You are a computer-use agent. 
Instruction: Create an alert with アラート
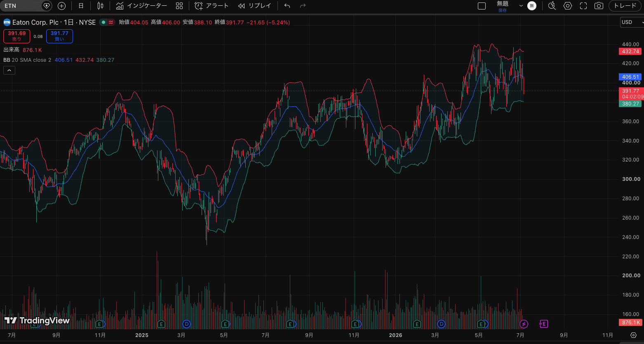212,6
